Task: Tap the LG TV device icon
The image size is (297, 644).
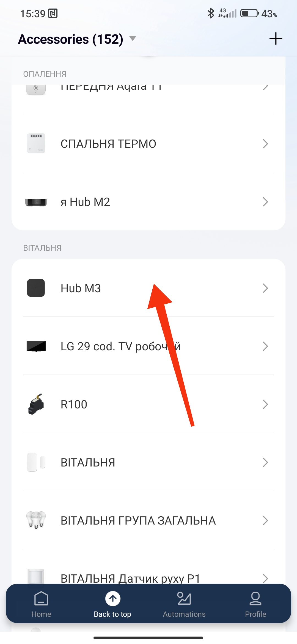Action: [x=36, y=346]
